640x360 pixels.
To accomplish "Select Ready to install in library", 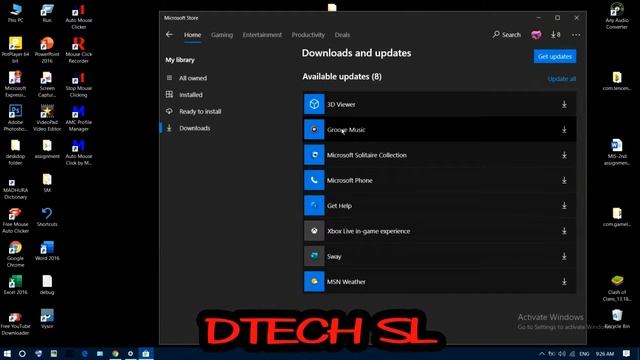I will click(x=200, y=111).
